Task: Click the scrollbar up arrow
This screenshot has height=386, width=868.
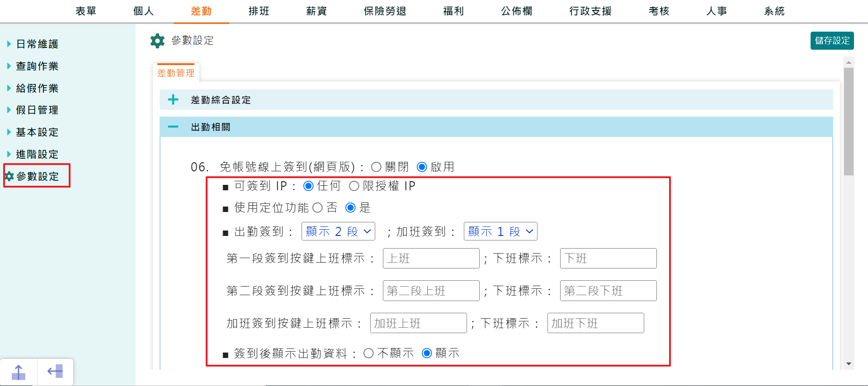Action: (849, 62)
